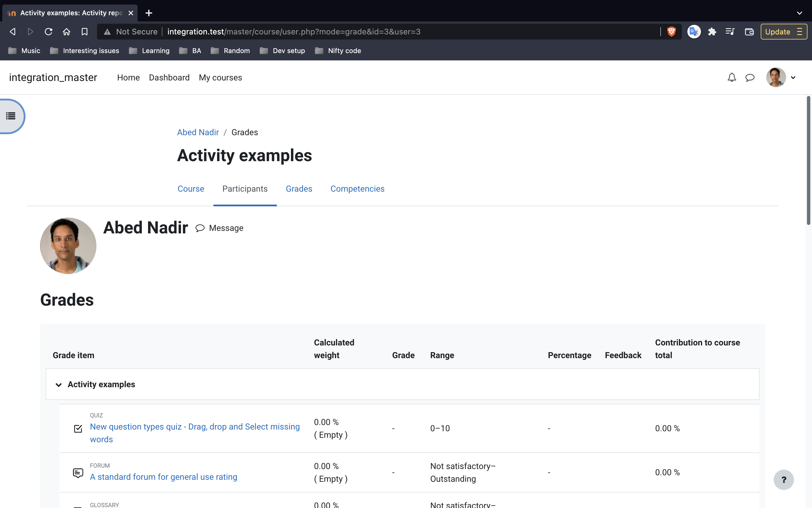Click the address bar URL
The width and height of the screenshot is (812, 508).
[294, 32]
